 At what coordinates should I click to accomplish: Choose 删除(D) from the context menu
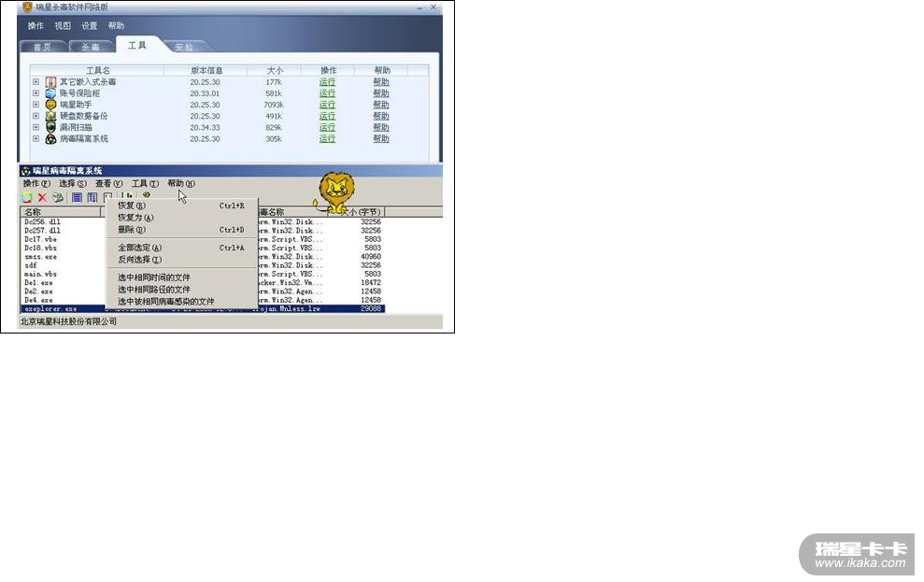pos(181,230)
